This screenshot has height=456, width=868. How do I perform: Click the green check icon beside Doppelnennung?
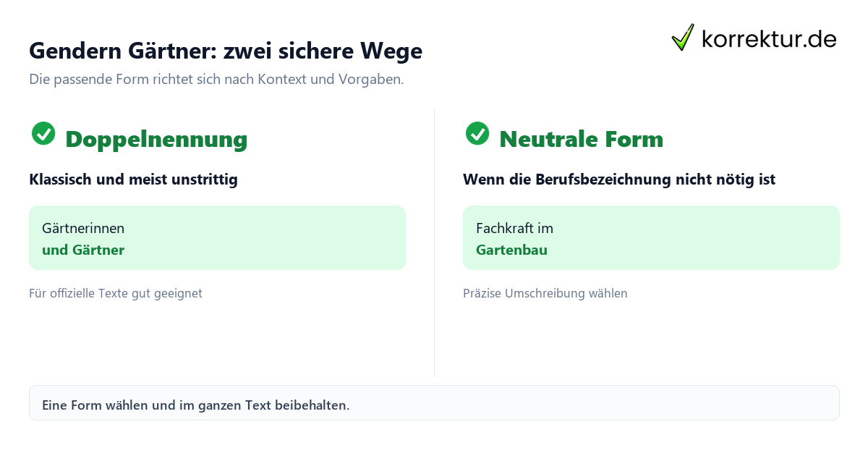(x=43, y=133)
